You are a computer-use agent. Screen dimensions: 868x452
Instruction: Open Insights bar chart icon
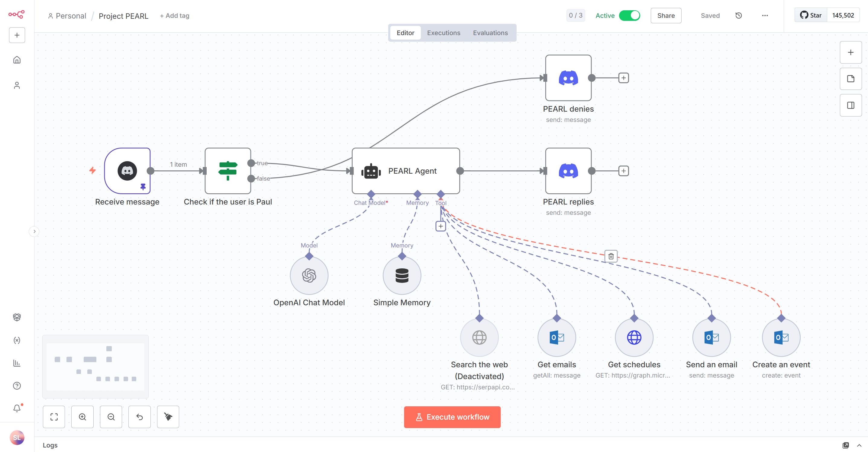[17, 363]
